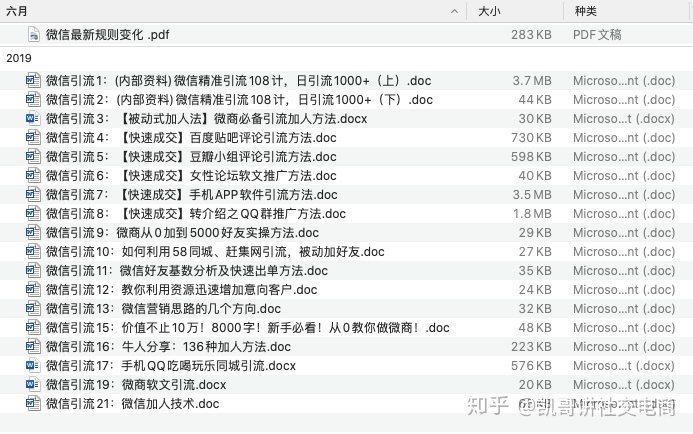Select 微信引流11 微信好友基数分析.doc

click(187, 270)
